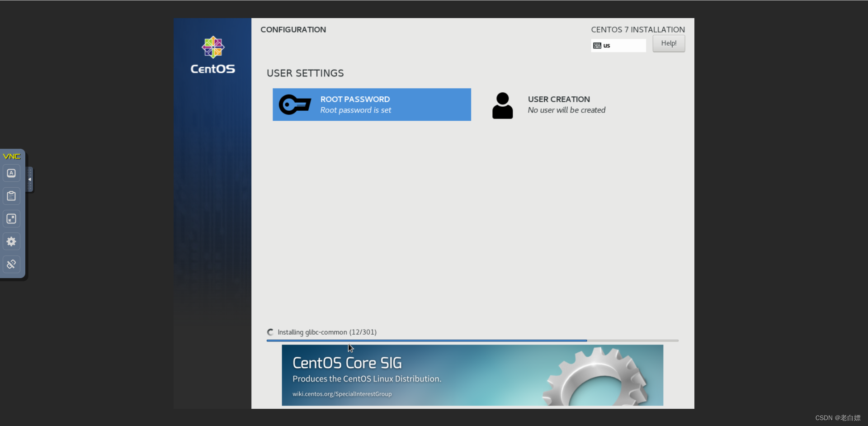Open VNC extra keys (A) button
The image size is (868, 426).
point(11,173)
